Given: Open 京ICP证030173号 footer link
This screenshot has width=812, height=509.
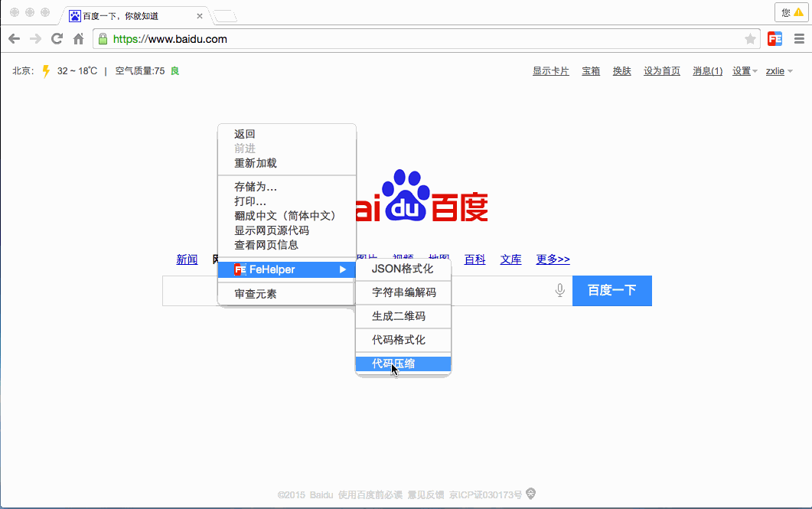Looking at the screenshot, I should coord(485,495).
